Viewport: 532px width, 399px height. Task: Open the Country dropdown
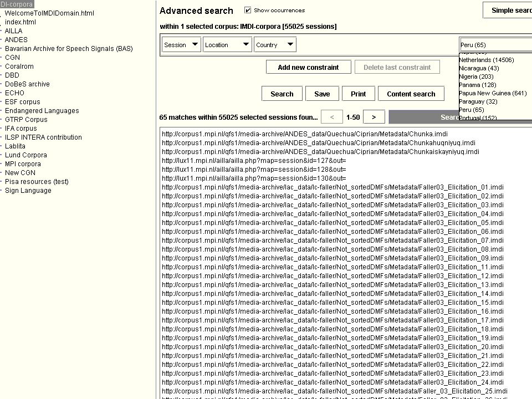click(275, 44)
